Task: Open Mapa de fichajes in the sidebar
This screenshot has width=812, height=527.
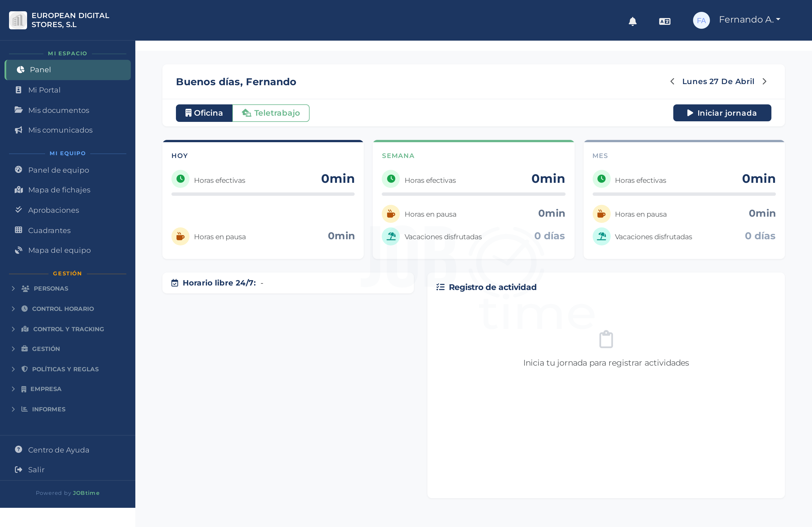Action: [59, 190]
